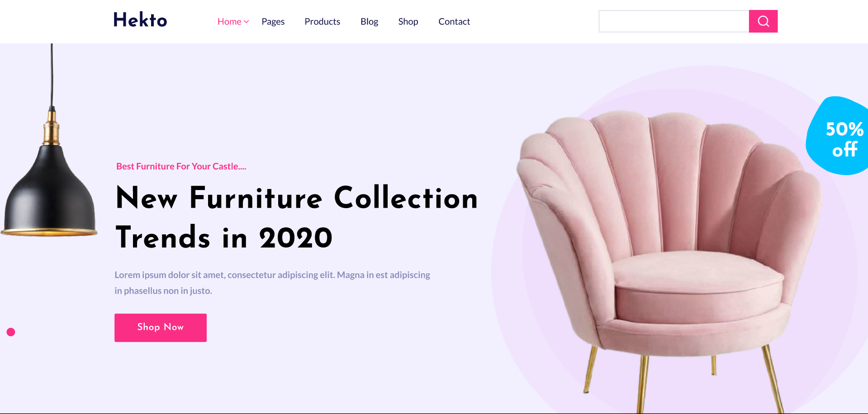Open the Home menu item
The width and height of the screenshot is (868, 414).
229,22
